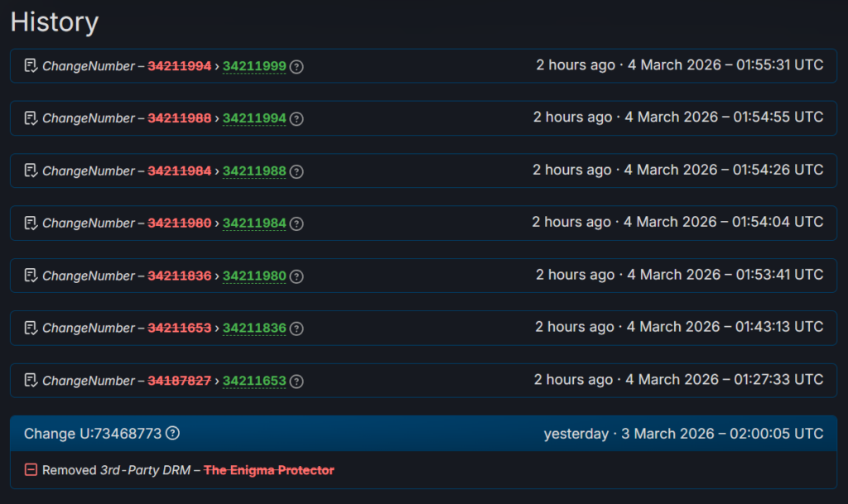Click help icon next to 34211653
This screenshot has height=504, width=848.
pos(296,382)
